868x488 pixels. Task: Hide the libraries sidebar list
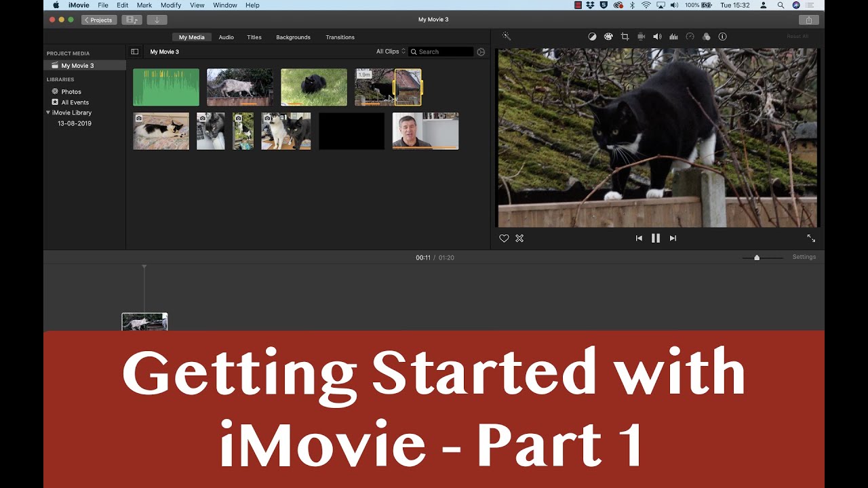click(x=134, y=52)
